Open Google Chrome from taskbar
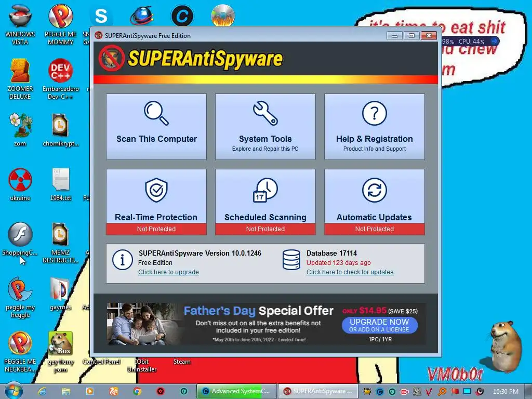Image resolution: width=532 pixels, height=399 pixels. pyautogui.click(x=137, y=391)
